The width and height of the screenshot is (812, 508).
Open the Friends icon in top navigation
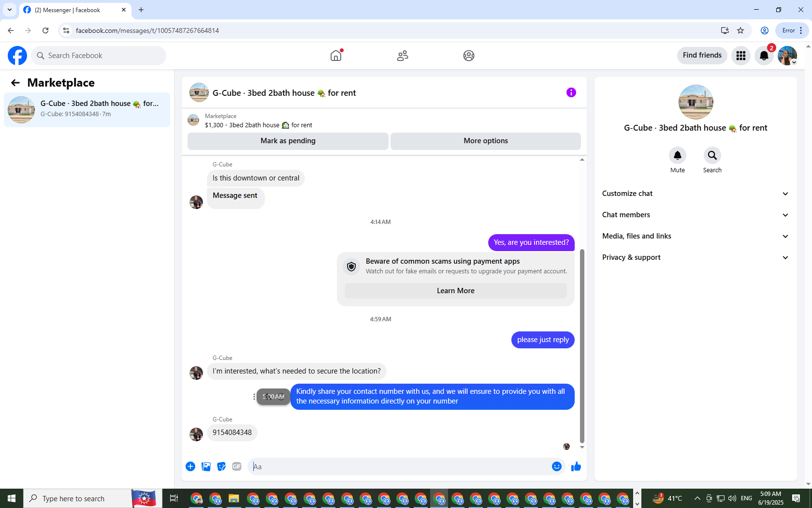(x=403, y=56)
